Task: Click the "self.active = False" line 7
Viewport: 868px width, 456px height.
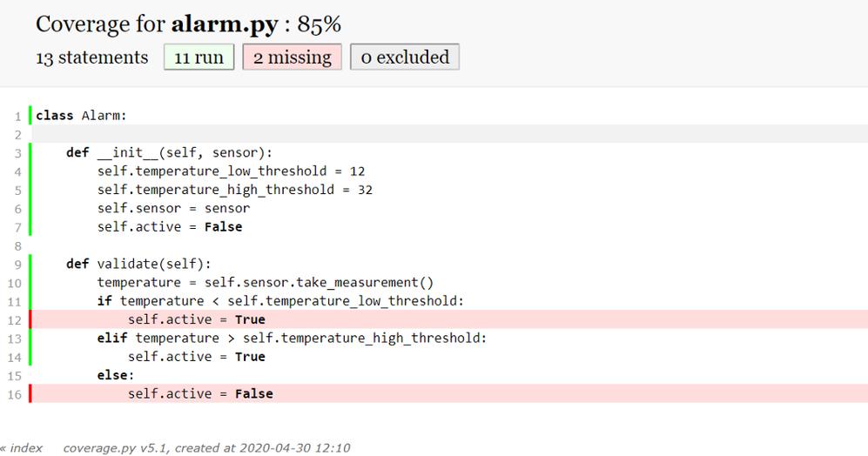Action: (x=170, y=226)
